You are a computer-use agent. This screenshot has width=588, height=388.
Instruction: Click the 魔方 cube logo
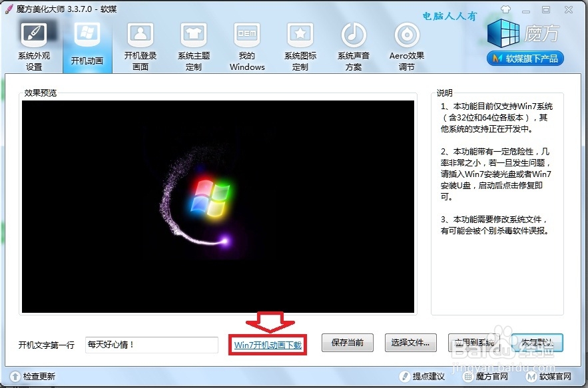point(503,33)
